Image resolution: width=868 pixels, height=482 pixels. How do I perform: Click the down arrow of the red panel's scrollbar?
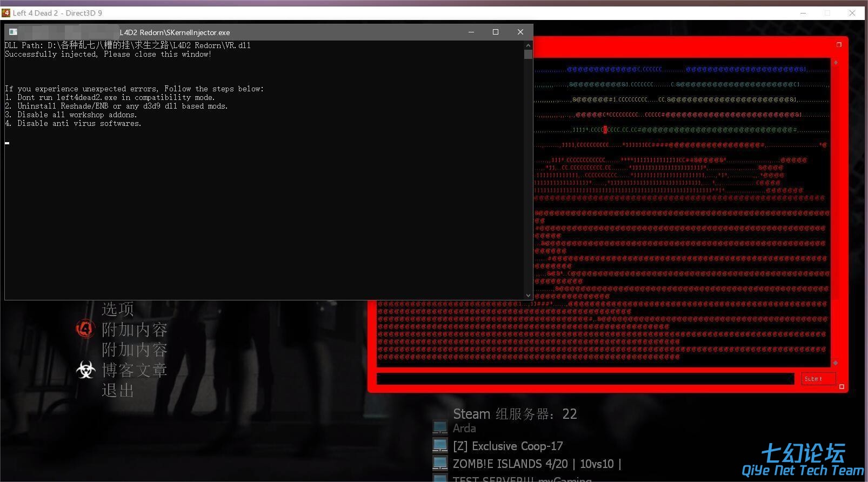836,363
